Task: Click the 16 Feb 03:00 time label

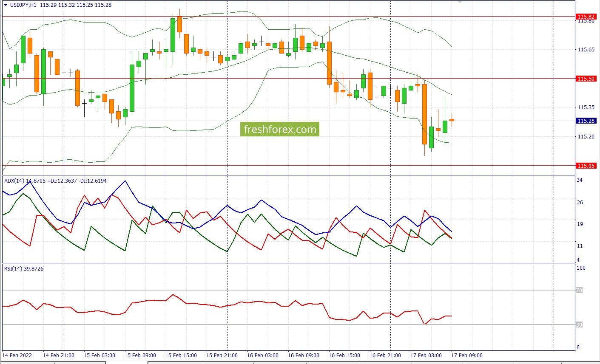Action: click(263, 356)
